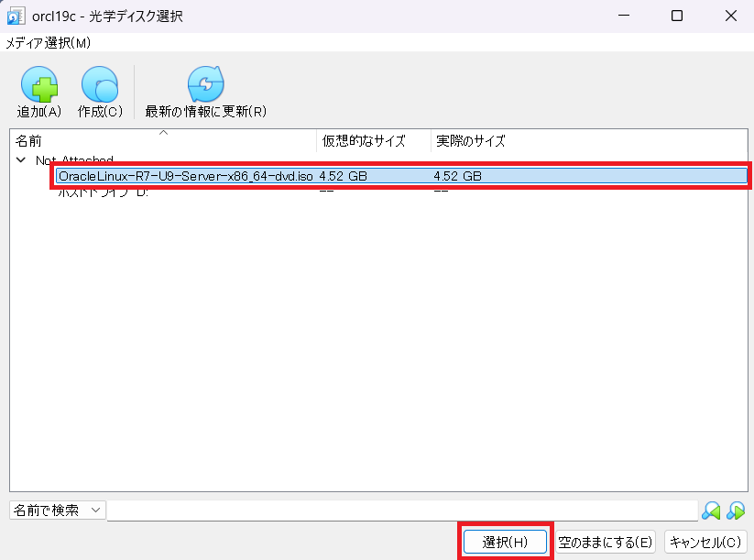Open the 名前で検索 dropdown

(58, 510)
